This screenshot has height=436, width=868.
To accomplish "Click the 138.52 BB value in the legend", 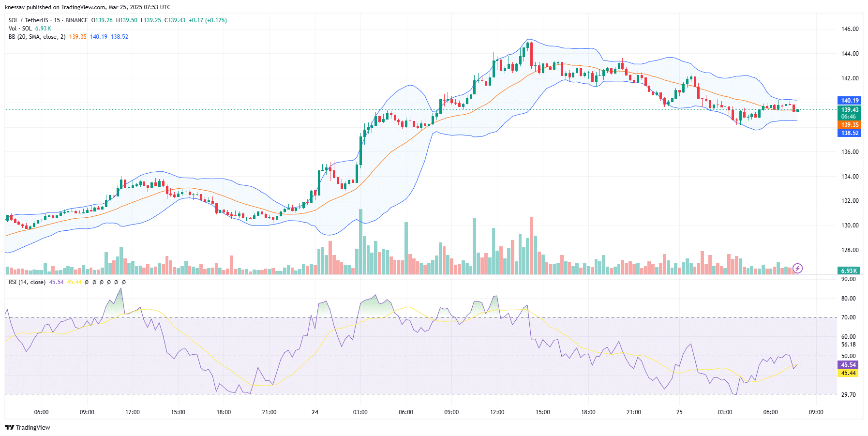I will click(x=120, y=37).
